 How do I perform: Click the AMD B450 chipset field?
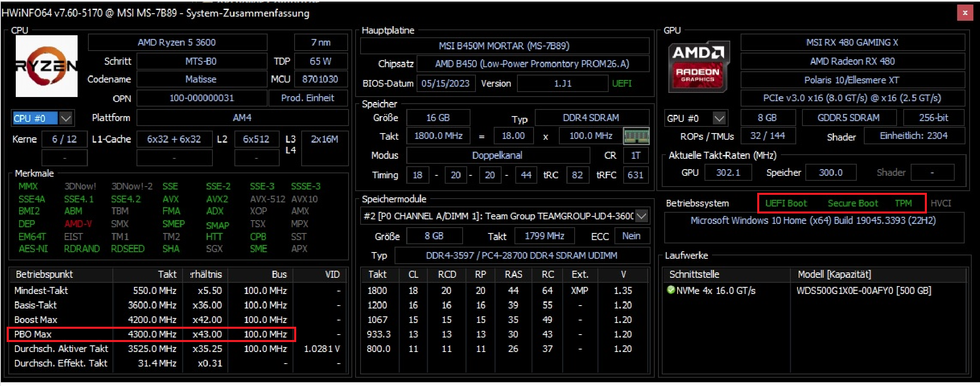[x=532, y=64]
